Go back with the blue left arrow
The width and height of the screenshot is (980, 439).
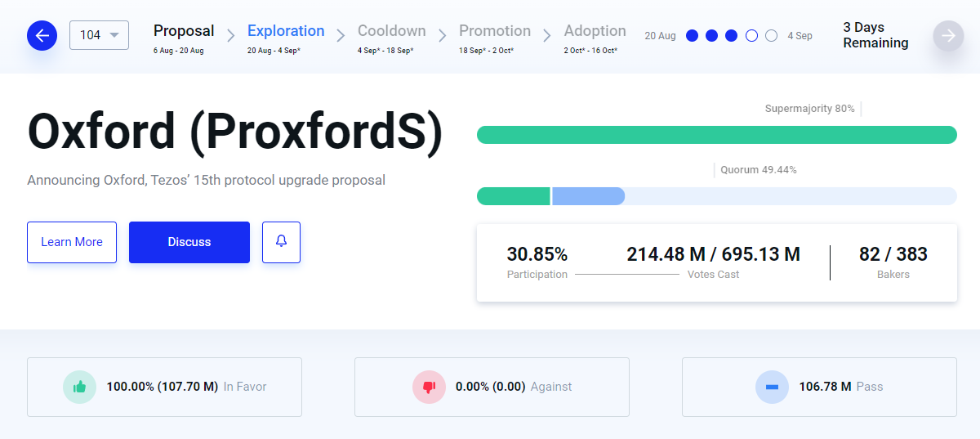point(42,35)
